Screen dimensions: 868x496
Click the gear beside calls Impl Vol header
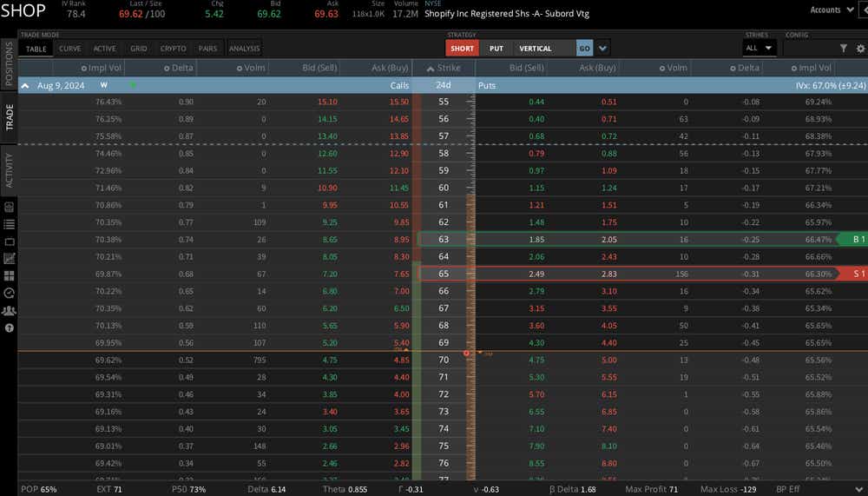pos(84,68)
